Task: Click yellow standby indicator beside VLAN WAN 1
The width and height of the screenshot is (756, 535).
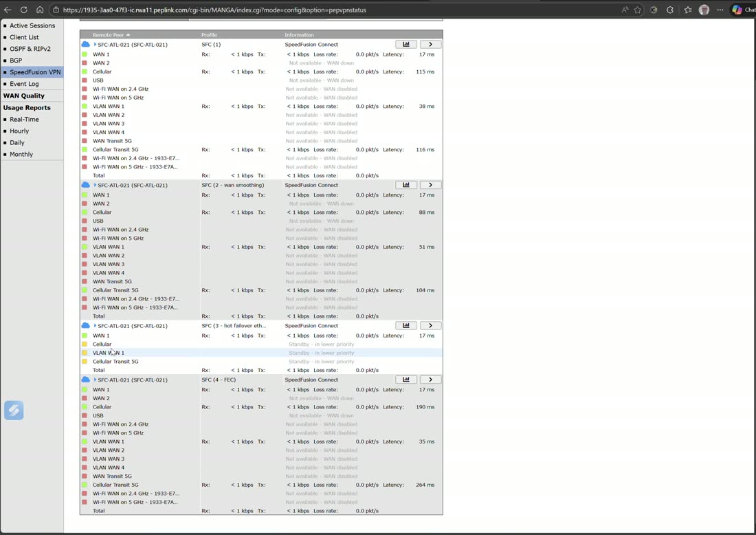Action: coord(85,353)
